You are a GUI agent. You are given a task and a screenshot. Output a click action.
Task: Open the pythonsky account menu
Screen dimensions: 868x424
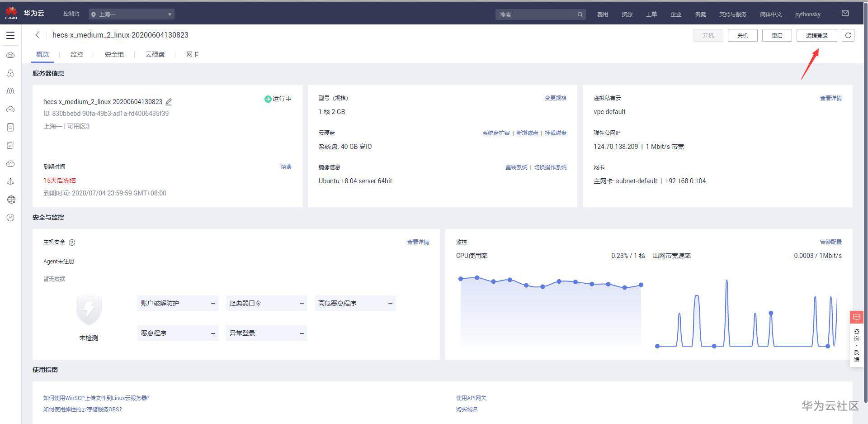[807, 14]
